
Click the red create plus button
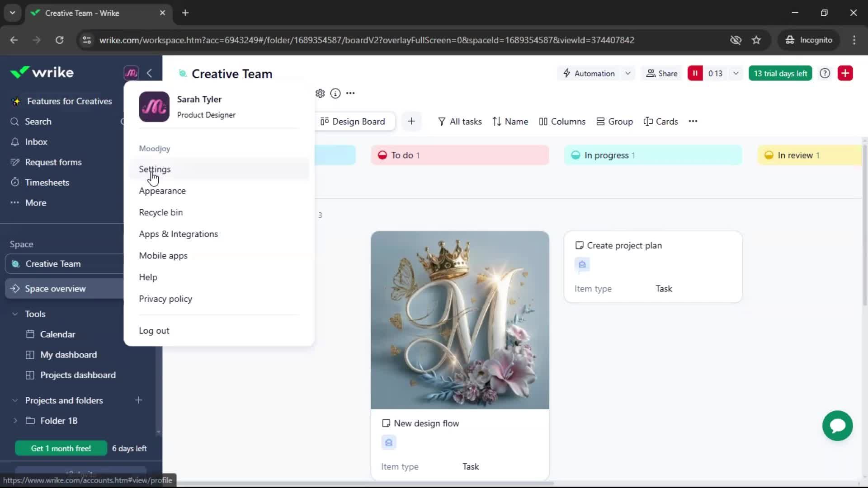[x=845, y=73]
